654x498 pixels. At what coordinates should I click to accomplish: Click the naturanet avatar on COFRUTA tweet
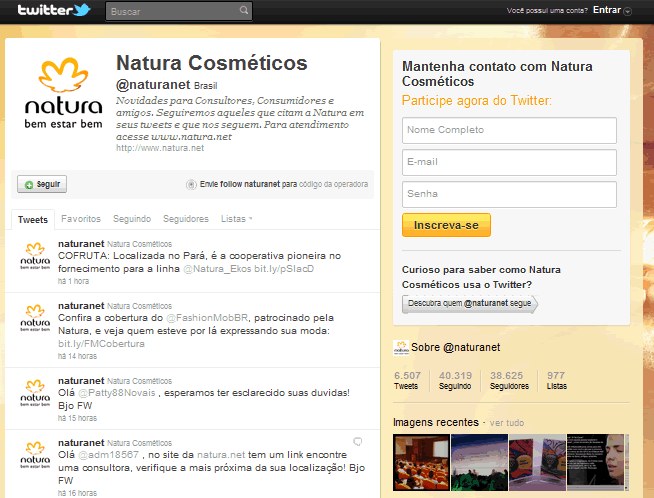(36, 258)
